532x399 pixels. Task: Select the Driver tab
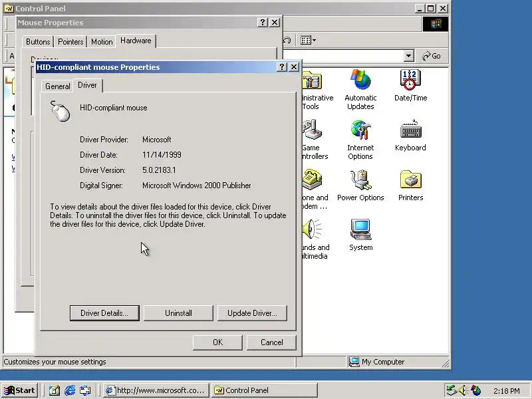point(88,85)
